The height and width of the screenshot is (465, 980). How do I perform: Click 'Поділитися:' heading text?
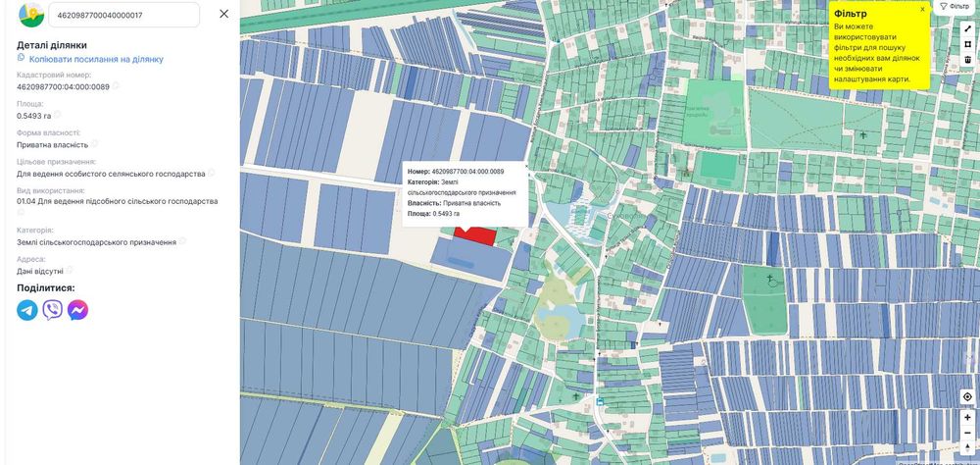46,287
